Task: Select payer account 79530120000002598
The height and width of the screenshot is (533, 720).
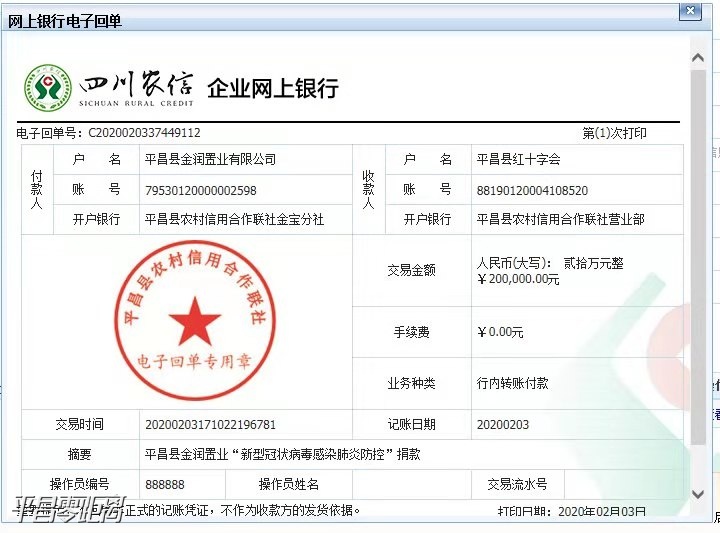Action: pos(201,191)
